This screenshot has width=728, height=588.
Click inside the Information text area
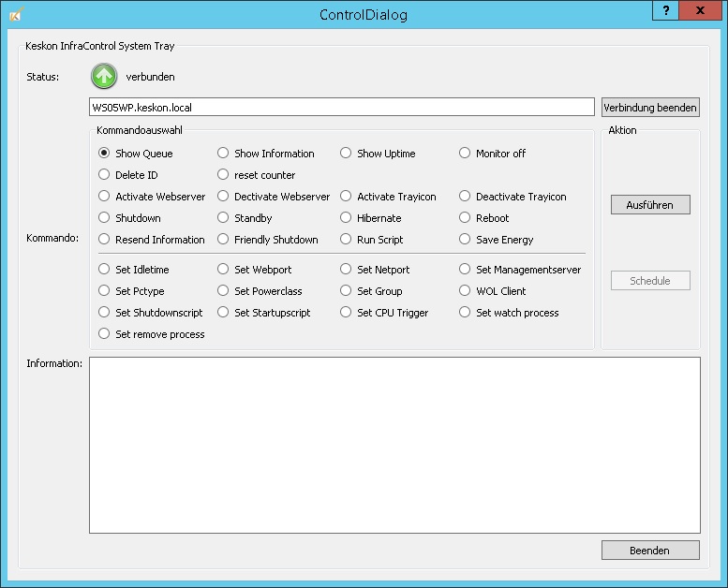(x=394, y=445)
